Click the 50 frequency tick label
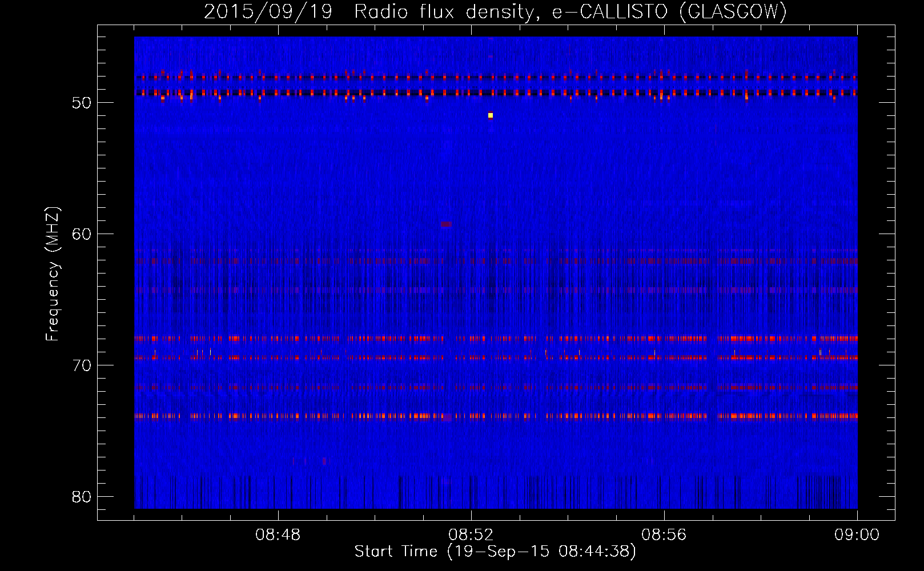The height and width of the screenshot is (571, 924). tap(82, 103)
